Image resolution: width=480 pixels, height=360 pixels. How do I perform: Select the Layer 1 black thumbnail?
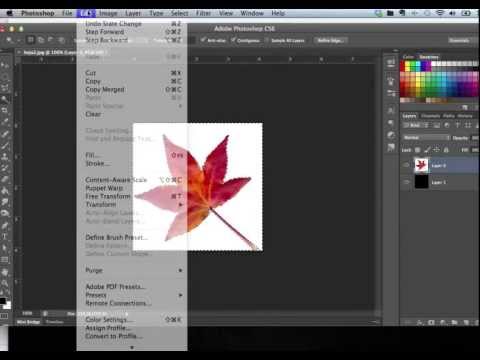click(421, 182)
